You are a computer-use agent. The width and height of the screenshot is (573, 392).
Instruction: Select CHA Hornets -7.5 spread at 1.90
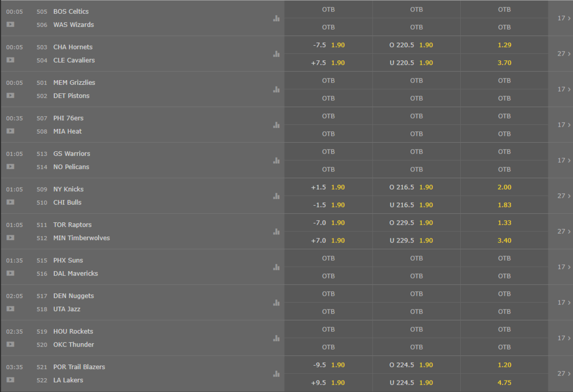coord(328,45)
